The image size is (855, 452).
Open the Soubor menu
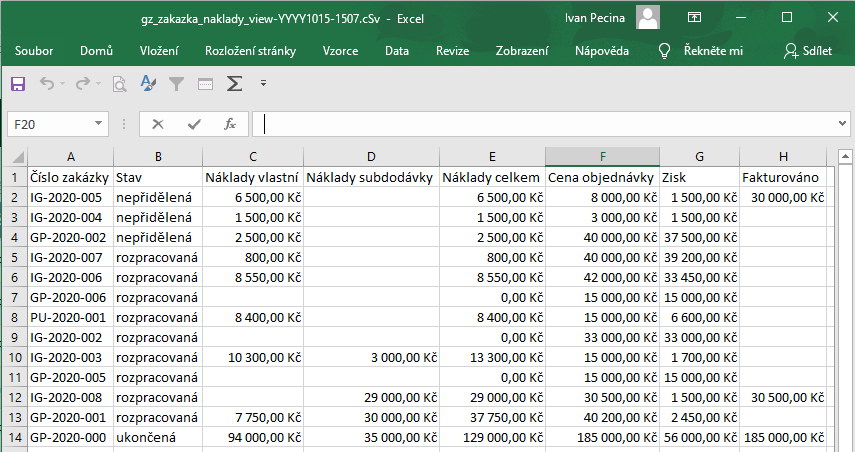(x=34, y=51)
